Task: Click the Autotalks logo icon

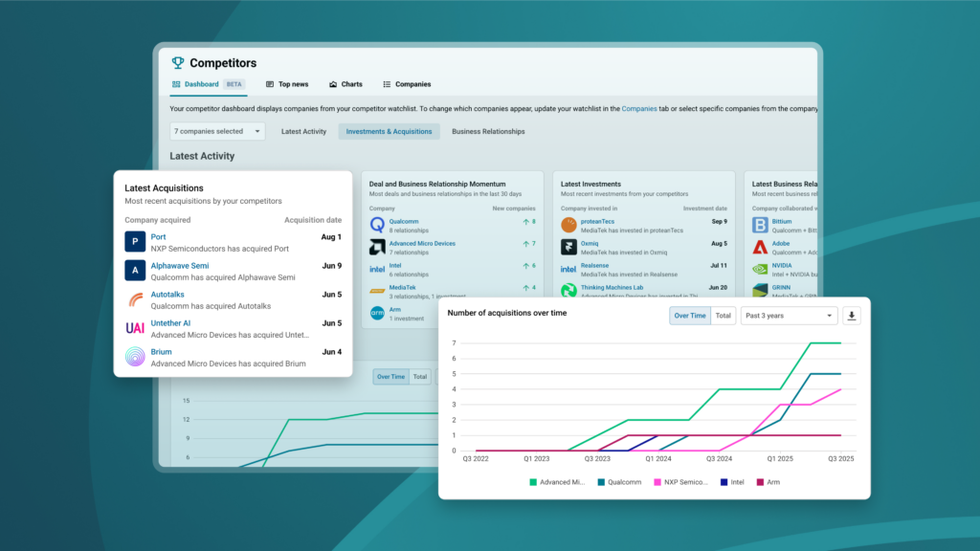Action: click(135, 299)
